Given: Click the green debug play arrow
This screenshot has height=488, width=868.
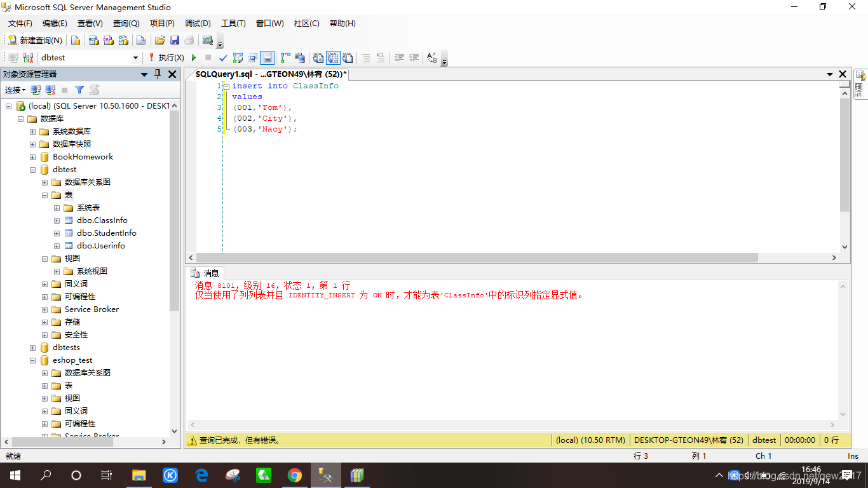Looking at the screenshot, I should click(194, 58).
